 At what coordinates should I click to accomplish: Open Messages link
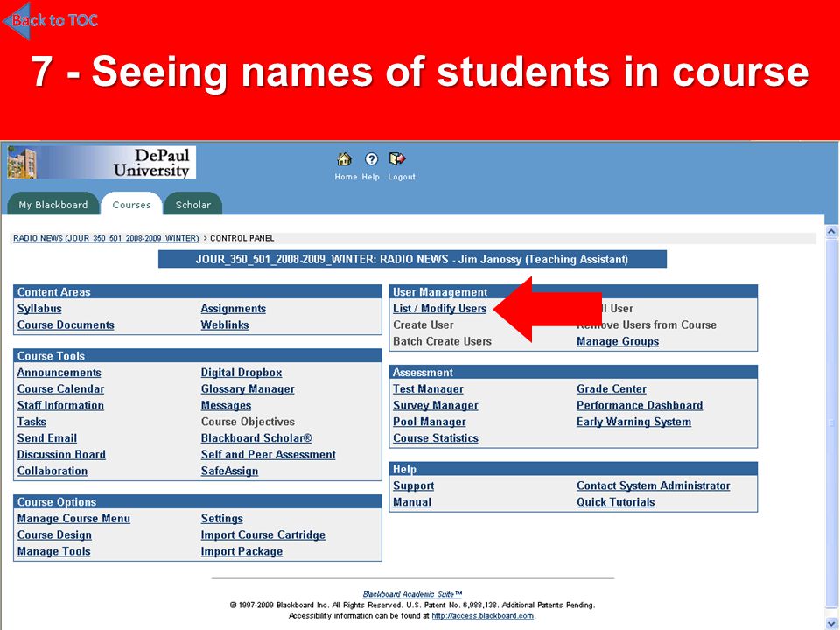point(226,405)
